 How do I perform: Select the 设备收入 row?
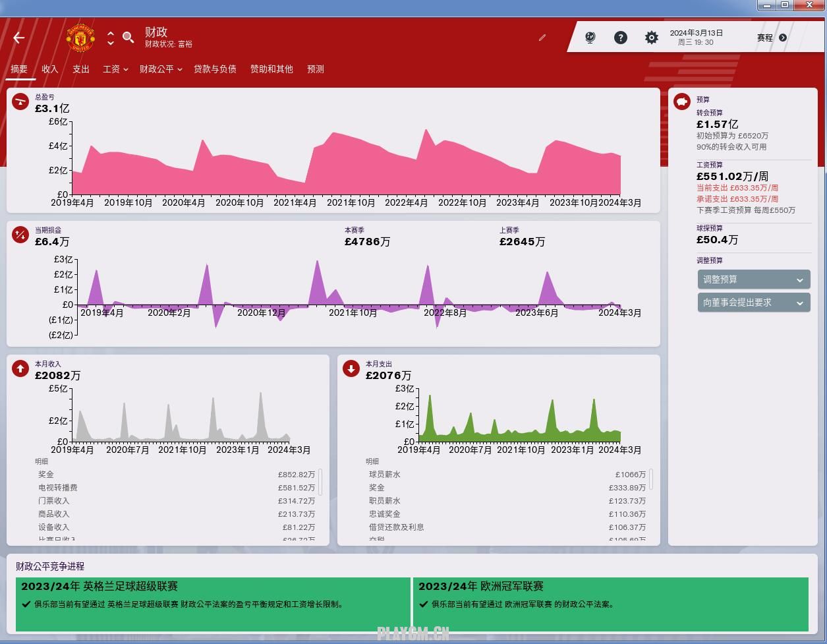[x=177, y=527]
